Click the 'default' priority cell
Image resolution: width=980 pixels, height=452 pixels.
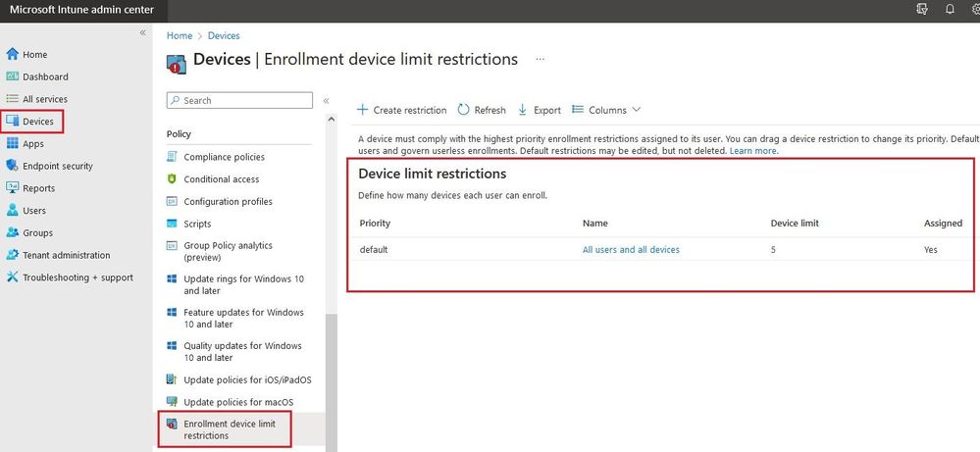click(x=374, y=249)
